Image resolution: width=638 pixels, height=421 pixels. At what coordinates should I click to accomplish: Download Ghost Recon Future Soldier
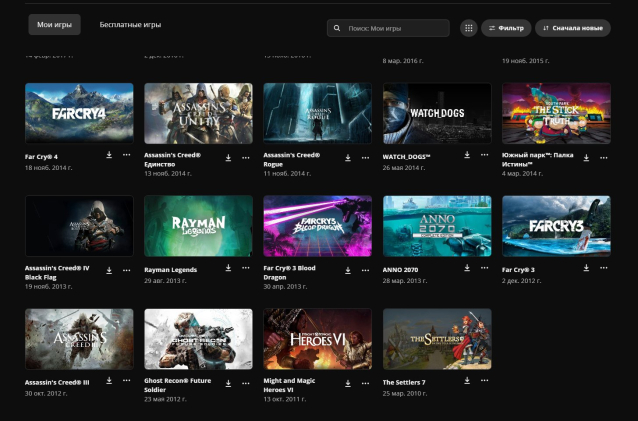click(228, 383)
